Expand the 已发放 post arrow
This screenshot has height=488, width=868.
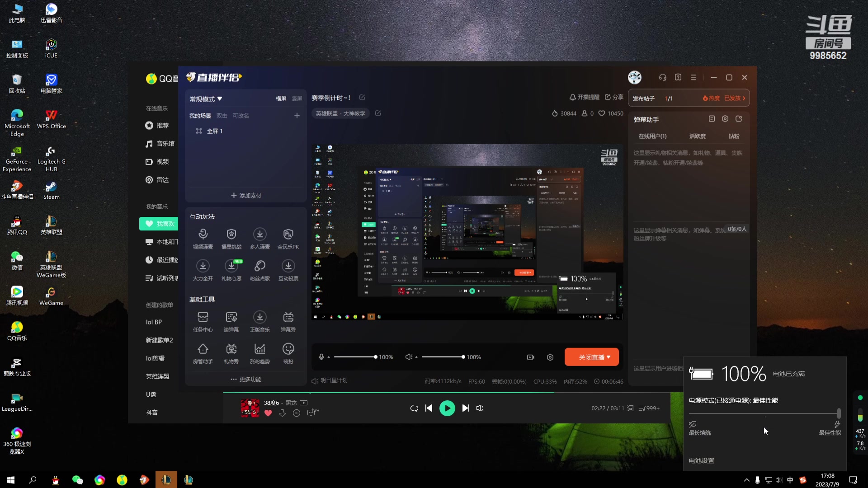pos(744,98)
